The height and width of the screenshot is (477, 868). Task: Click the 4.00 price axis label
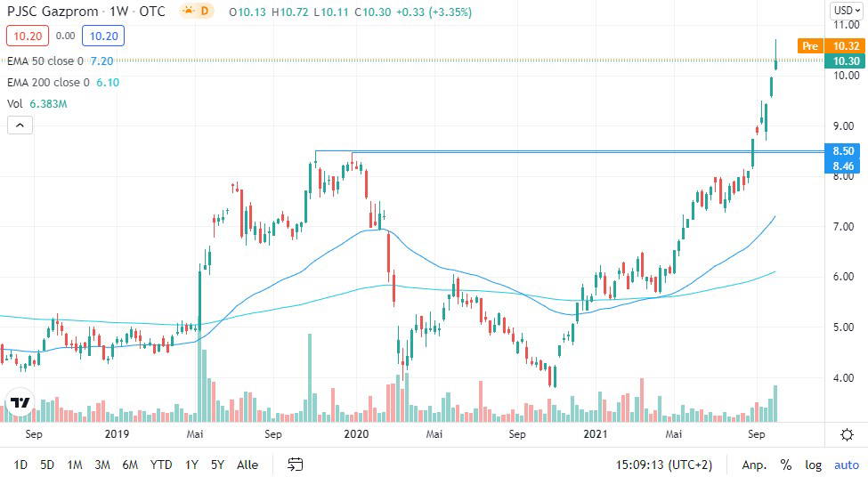843,378
